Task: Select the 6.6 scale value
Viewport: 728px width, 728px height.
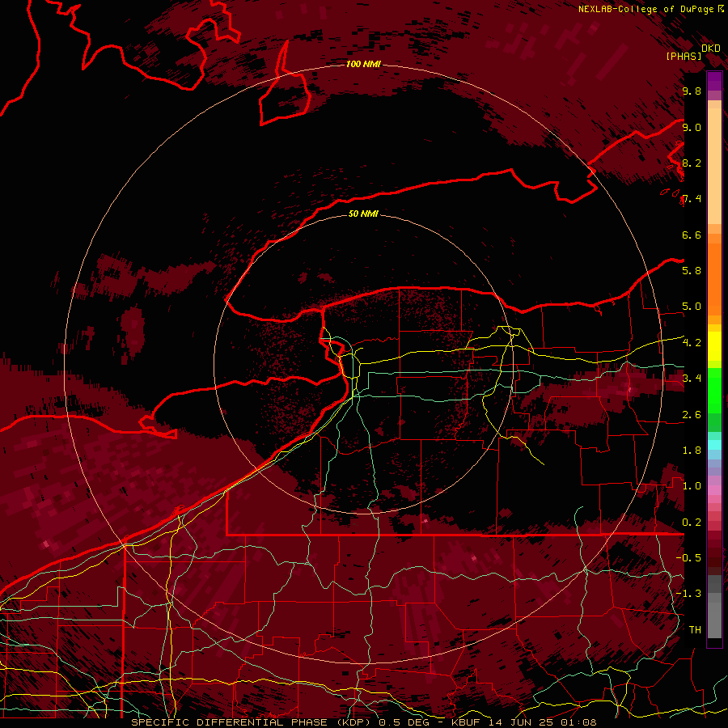Action: (692, 235)
